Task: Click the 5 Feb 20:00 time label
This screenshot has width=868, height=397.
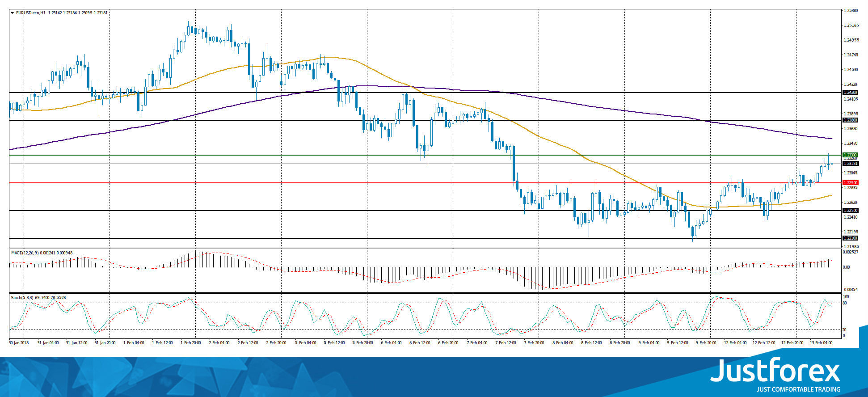Action: tap(362, 343)
